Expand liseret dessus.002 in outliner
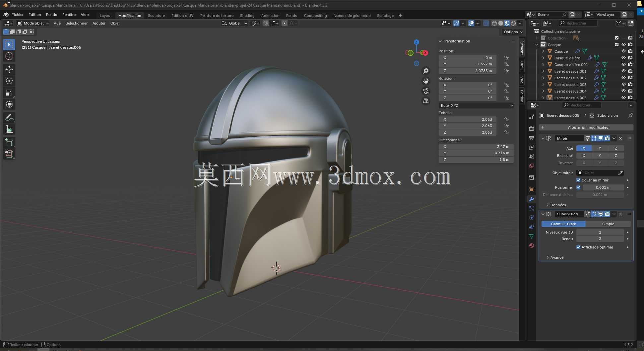Screen dimensions: 644x351 point(543,78)
